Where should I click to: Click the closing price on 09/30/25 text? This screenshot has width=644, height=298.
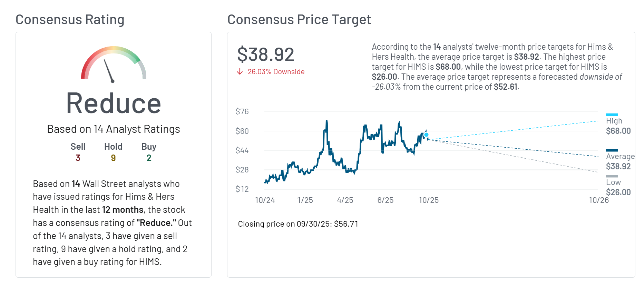click(x=298, y=224)
